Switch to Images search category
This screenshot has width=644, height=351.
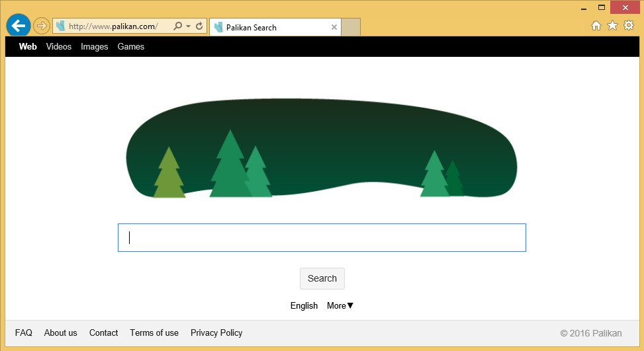(x=94, y=47)
